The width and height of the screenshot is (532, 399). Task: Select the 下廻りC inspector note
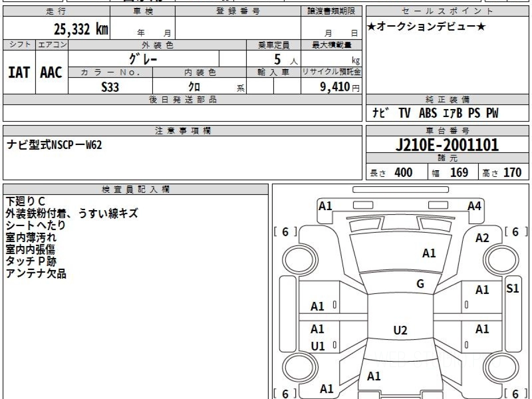(25, 201)
